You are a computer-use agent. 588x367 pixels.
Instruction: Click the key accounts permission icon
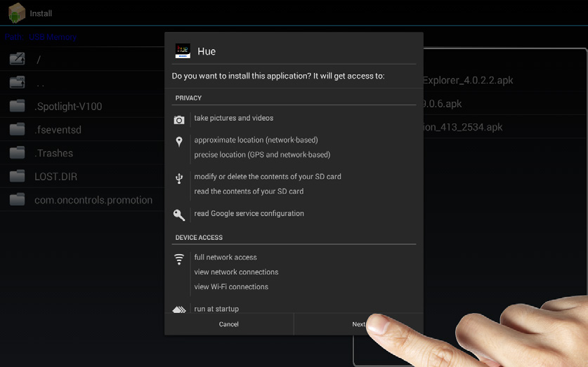pos(179,215)
